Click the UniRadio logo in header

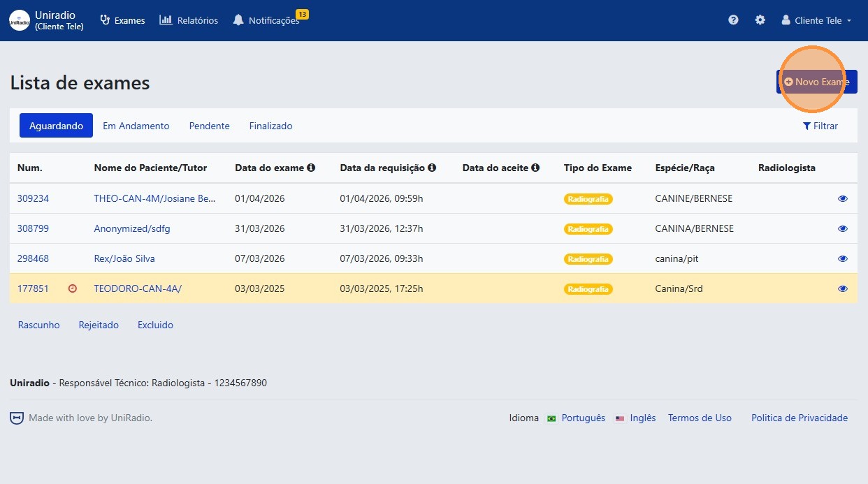[x=20, y=20]
